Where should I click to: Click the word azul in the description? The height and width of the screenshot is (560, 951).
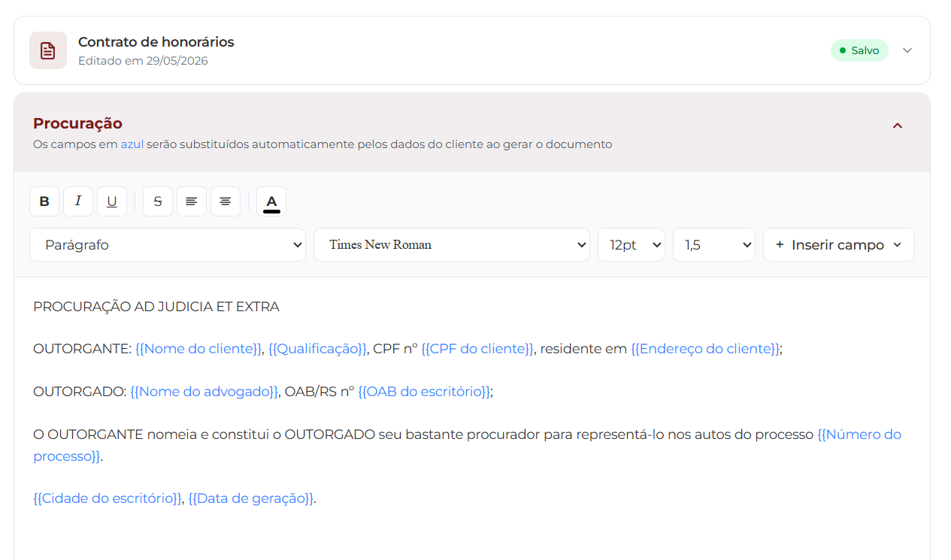click(x=132, y=144)
